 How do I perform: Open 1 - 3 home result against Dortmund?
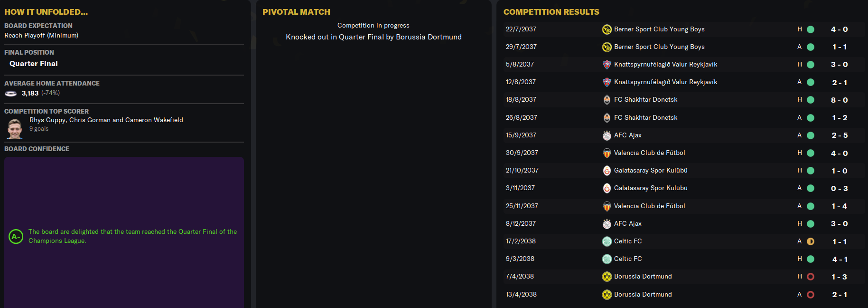(840, 277)
